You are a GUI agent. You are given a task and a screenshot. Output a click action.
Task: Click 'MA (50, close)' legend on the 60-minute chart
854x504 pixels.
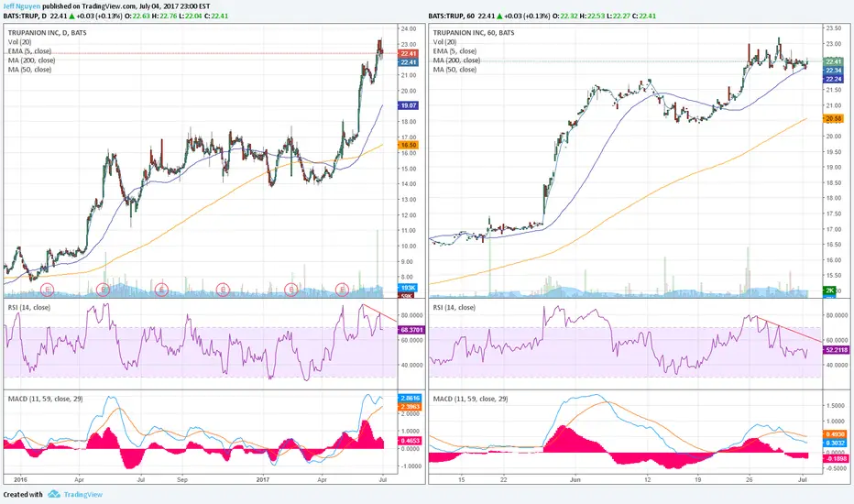click(x=454, y=70)
